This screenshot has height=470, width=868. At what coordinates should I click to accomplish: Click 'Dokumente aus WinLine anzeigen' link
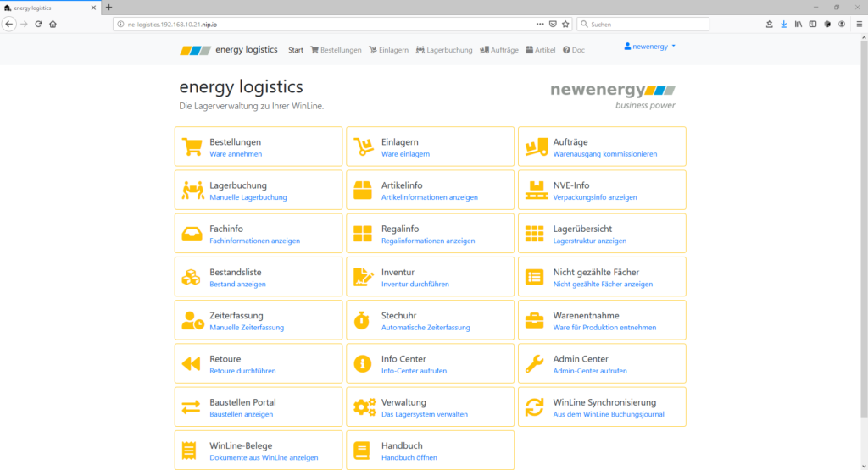click(264, 458)
